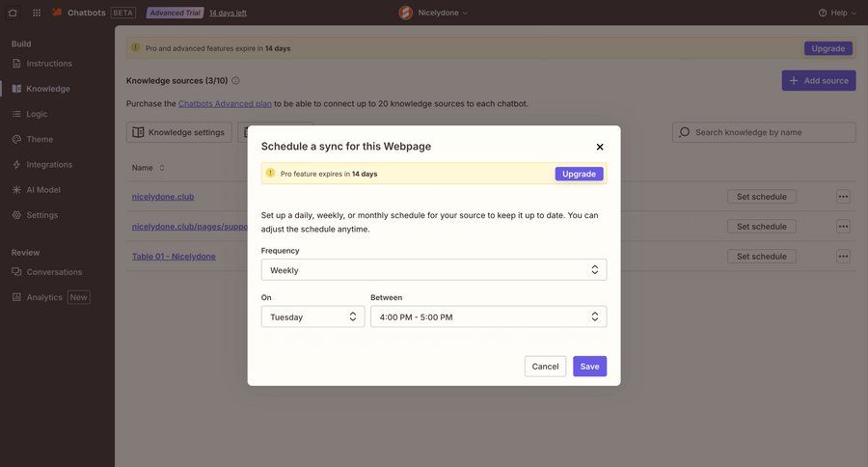Open more options for nicelydone.club row
The height and width of the screenshot is (467, 868).
tap(843, 197)
